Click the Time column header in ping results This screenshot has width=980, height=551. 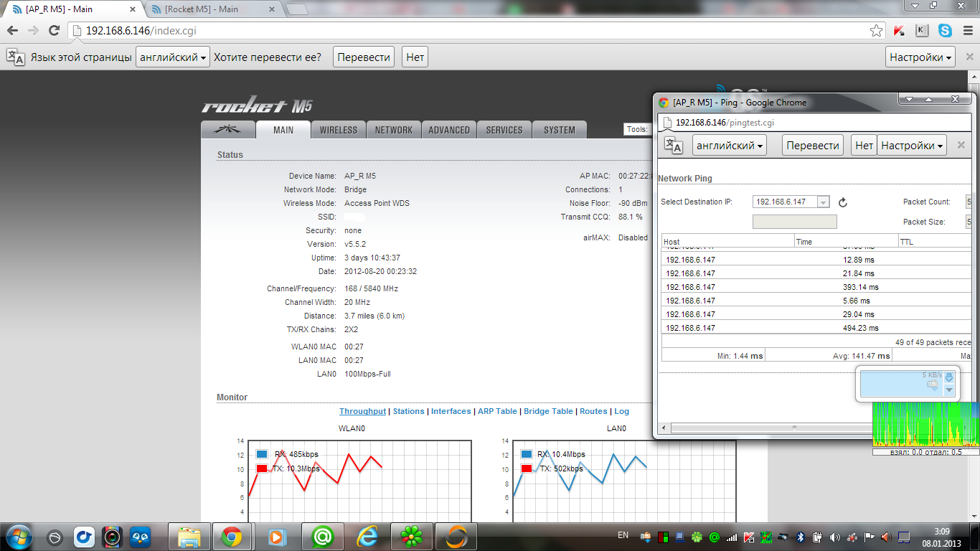(847, 242)
